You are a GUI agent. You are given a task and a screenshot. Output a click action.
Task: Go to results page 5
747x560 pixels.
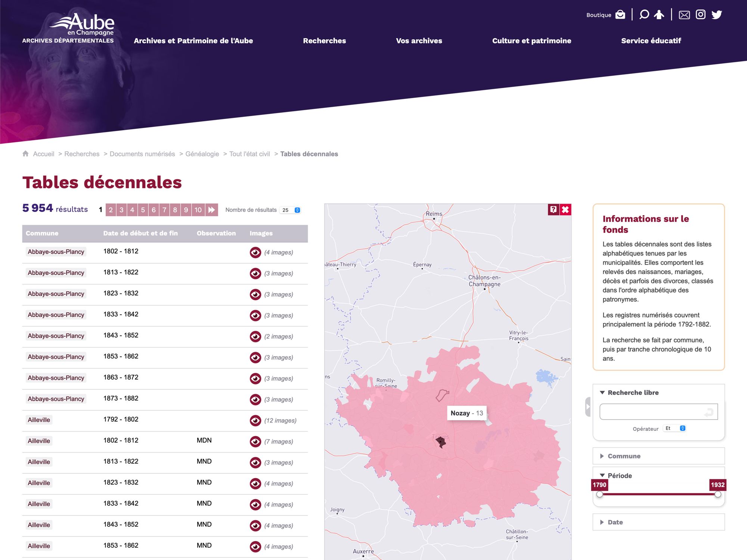click(x=143, y=210)
